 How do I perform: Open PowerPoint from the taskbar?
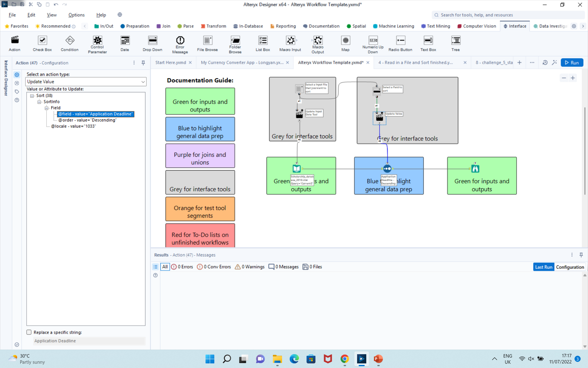pos(378,359)
